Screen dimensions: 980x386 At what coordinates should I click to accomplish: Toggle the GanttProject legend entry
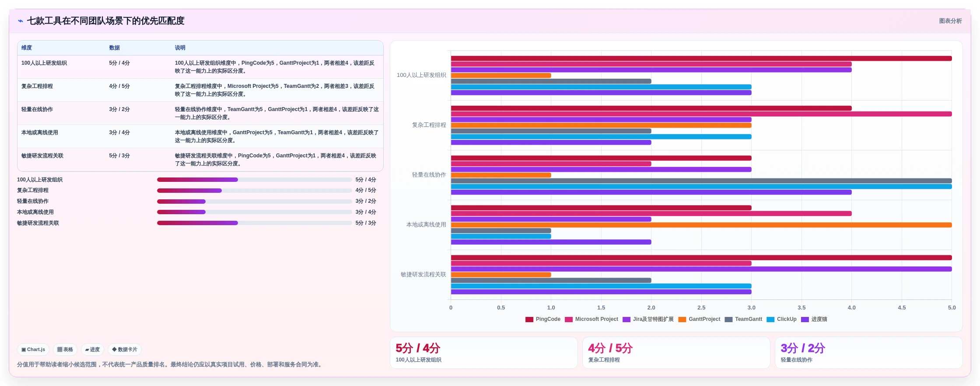[x=699, y=319]
